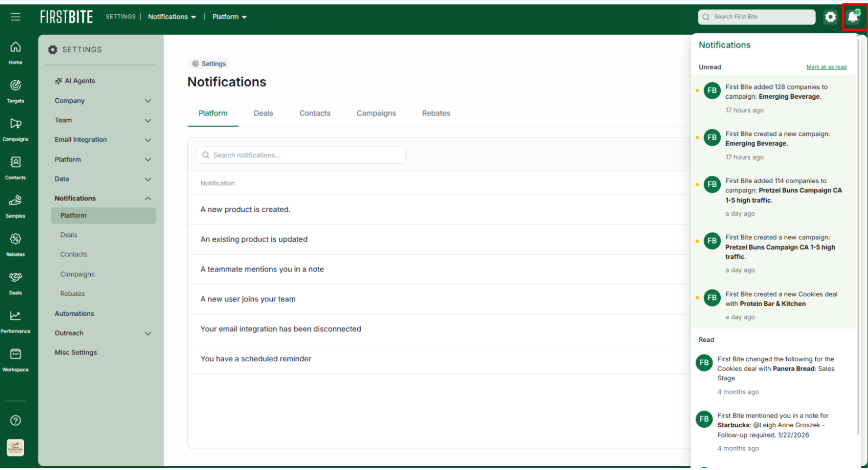868x470 pixels.
Task: Open the Notifications dropdown in top bar
Action: [172, 17]
